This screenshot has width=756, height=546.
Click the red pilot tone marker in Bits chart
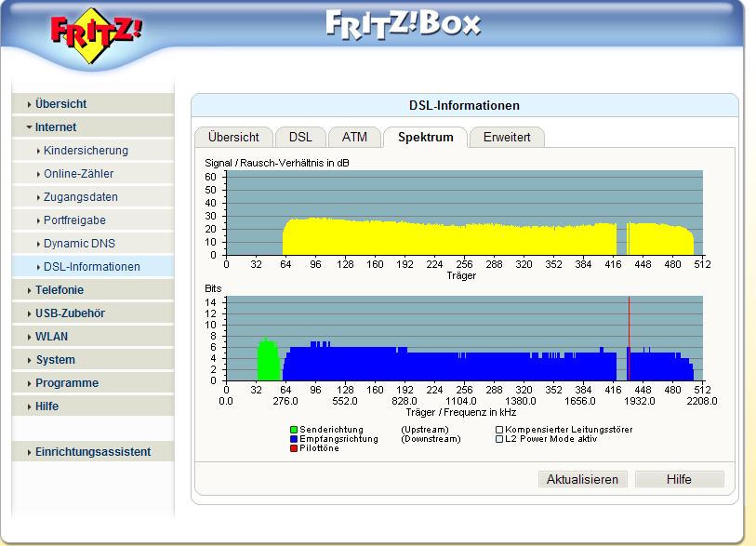(629, 339)
